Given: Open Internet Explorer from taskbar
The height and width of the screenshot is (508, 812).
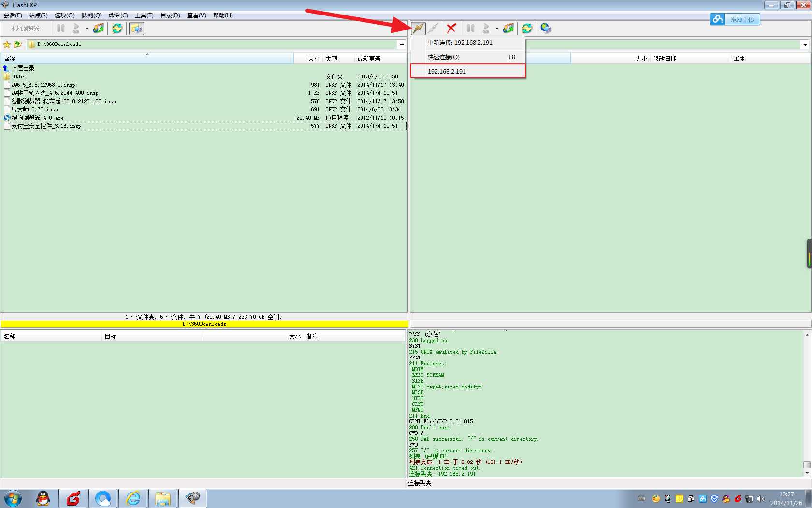Looking at the screenshot, I should [133, 498].
